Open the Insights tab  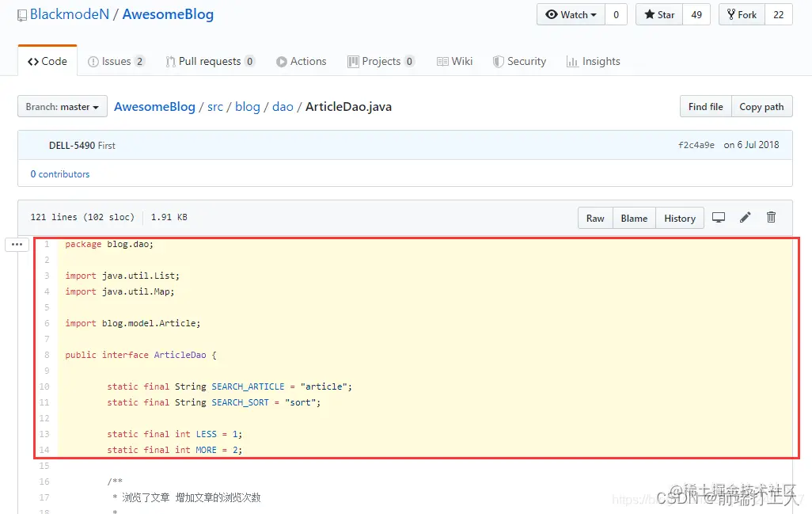(594, 61)
